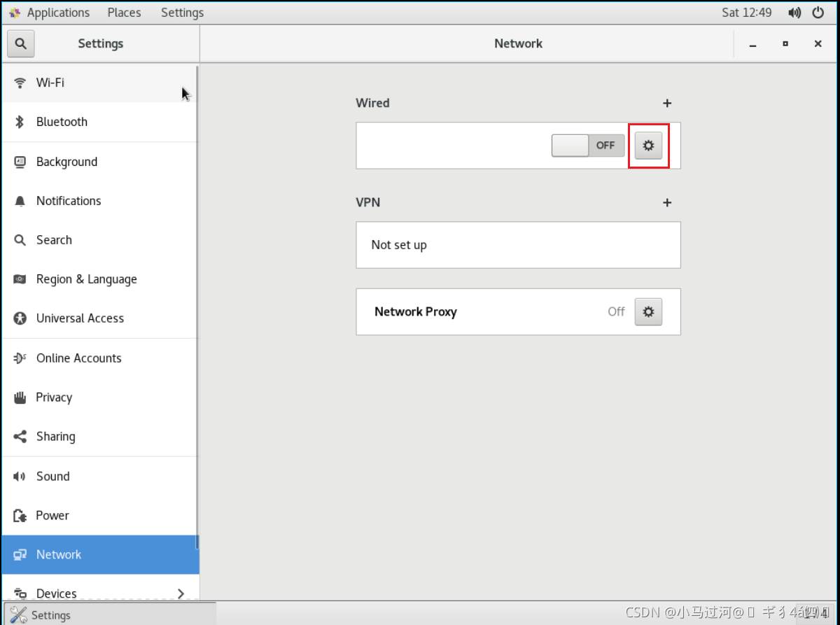Open the system volume icon
The image size is (840, 625).
[x=794, y=13]
